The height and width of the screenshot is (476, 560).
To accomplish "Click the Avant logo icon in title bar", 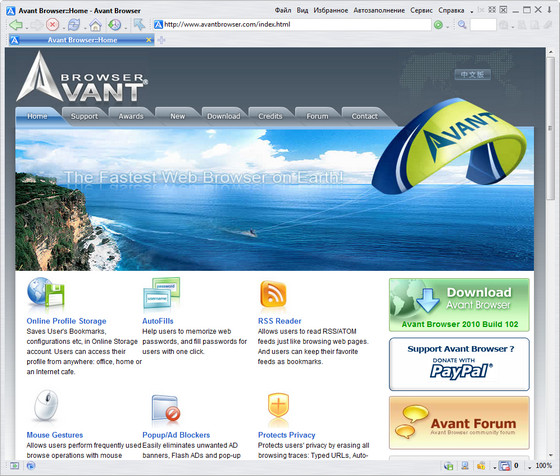I will [x=11, y=11].
